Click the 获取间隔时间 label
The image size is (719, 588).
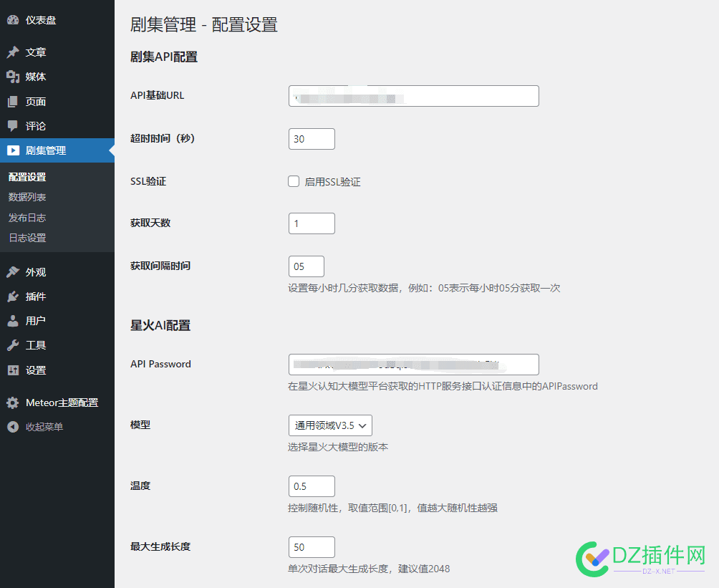[x=160, y=266]
